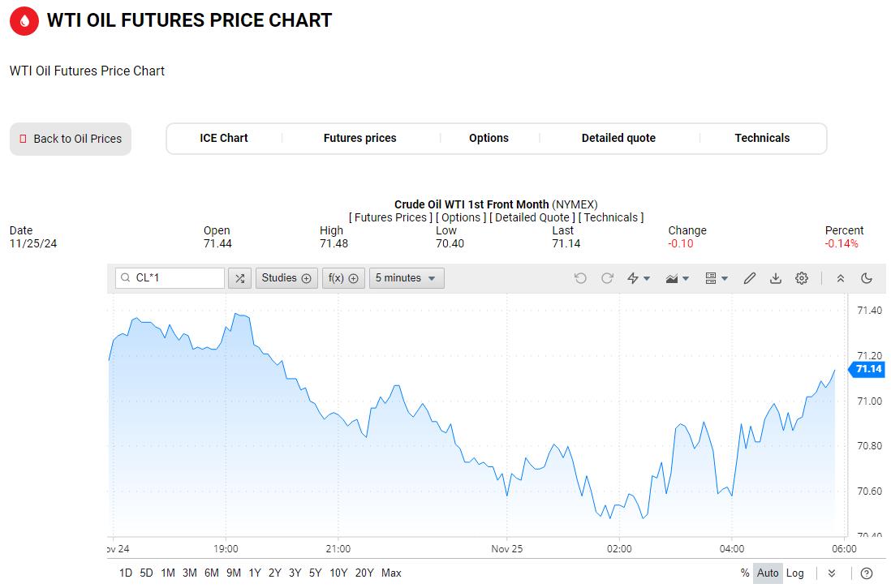Select the 1Y time range

[x=255, y=573]
